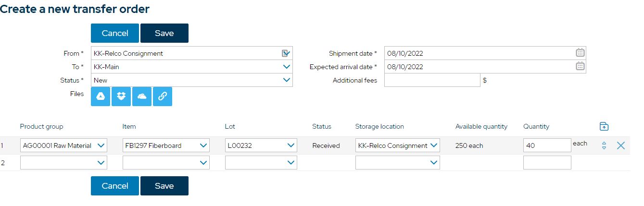This screenshot has width=644, height=206.
Task: Open the AG00001 Raw Material product group dropdown
Action: [63, 145]
